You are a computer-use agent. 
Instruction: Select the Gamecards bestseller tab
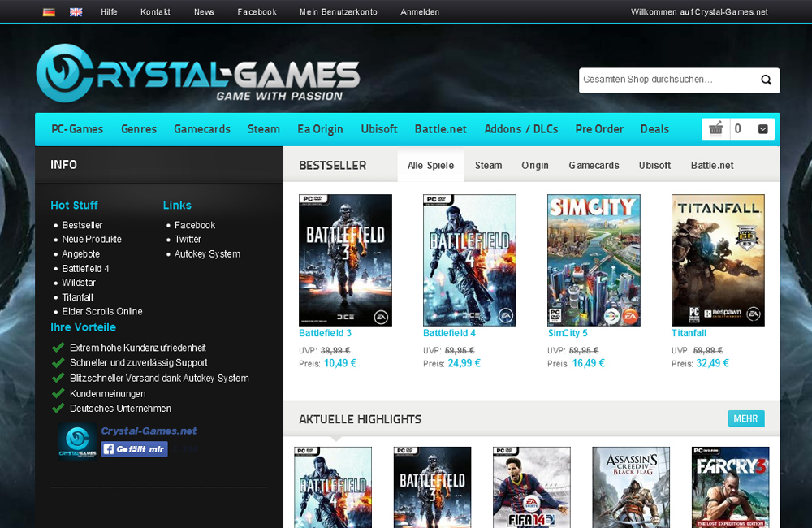pos(594,165)
